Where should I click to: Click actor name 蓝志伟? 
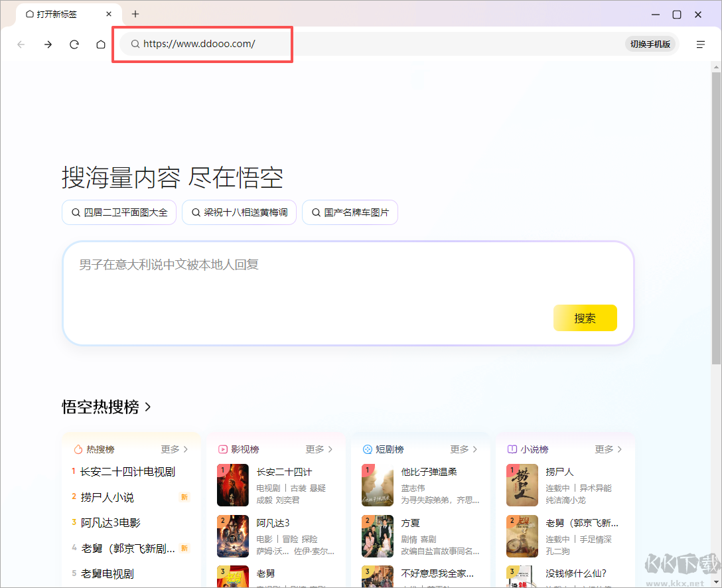click(413, 488)
